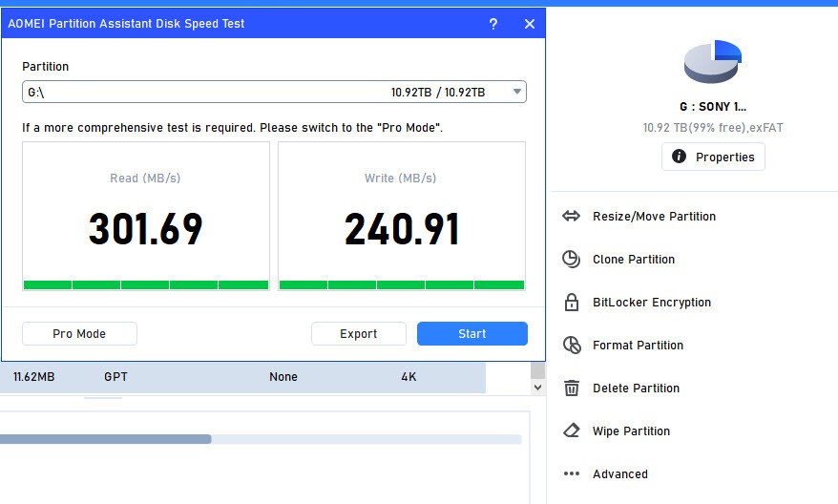838x504 pixels.
Task: Start the disk speed test
Action: click(471, 334)
